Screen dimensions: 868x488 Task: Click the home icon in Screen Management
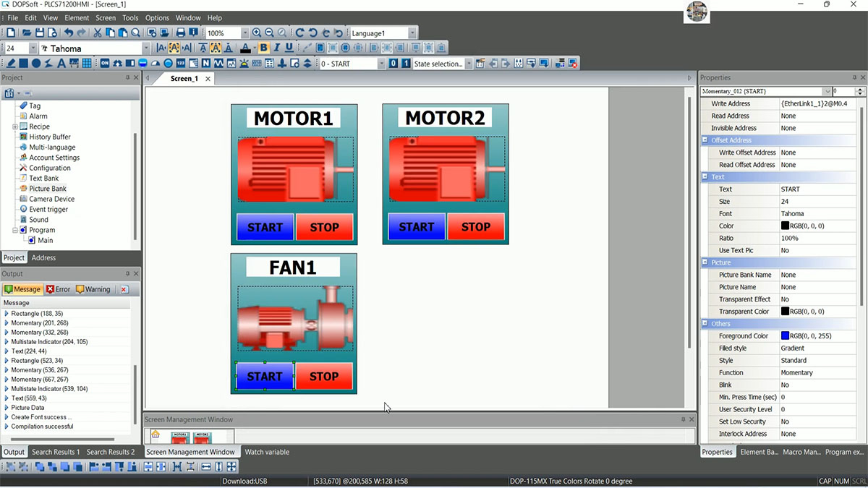tap(155, 435)
